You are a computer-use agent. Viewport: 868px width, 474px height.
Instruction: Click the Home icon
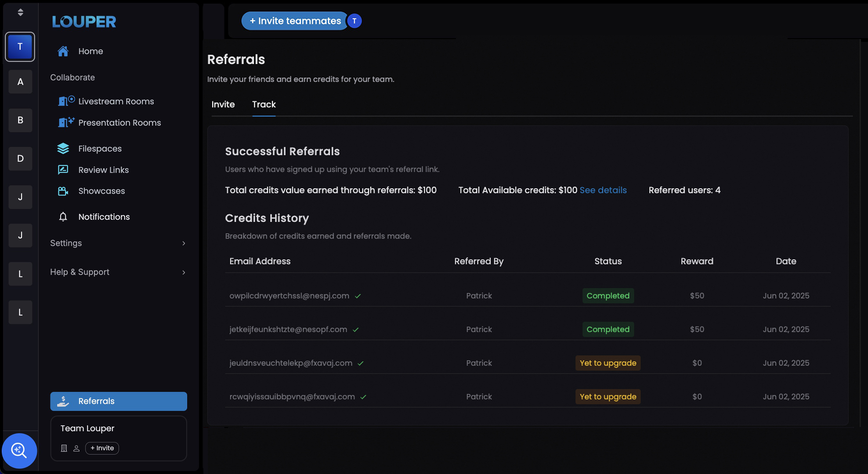coord(63,51)
